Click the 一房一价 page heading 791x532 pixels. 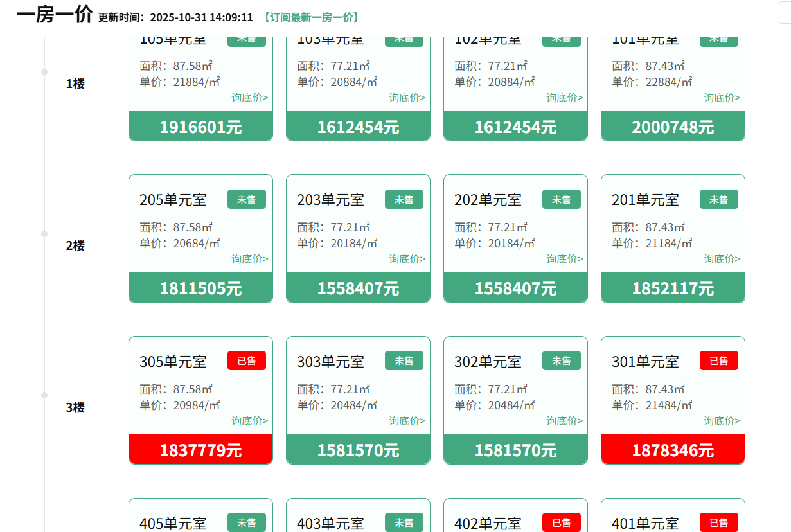(x=55, y=15)
